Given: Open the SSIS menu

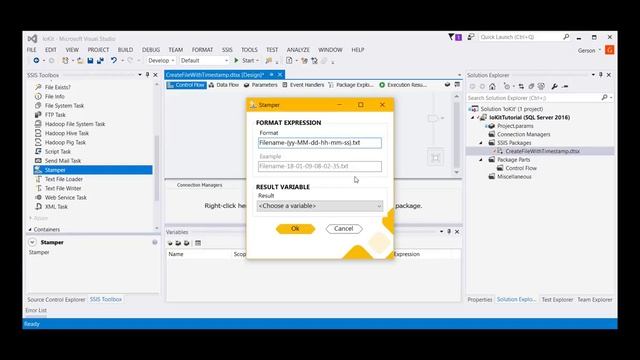Looking at the screenshot, I should pos(227,50).
